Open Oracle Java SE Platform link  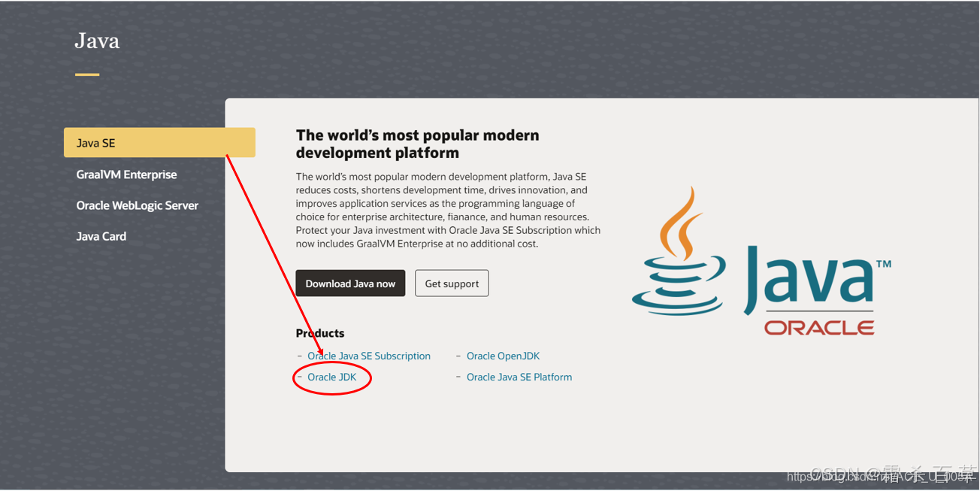519,377
